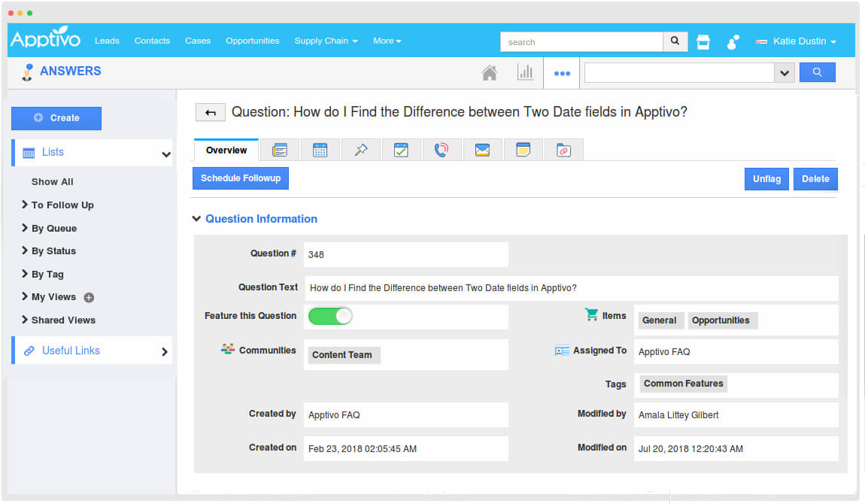Viewport: 865px width, 504px height.
Task: Open the notes tab icon
Action: (x=523, y=150)
